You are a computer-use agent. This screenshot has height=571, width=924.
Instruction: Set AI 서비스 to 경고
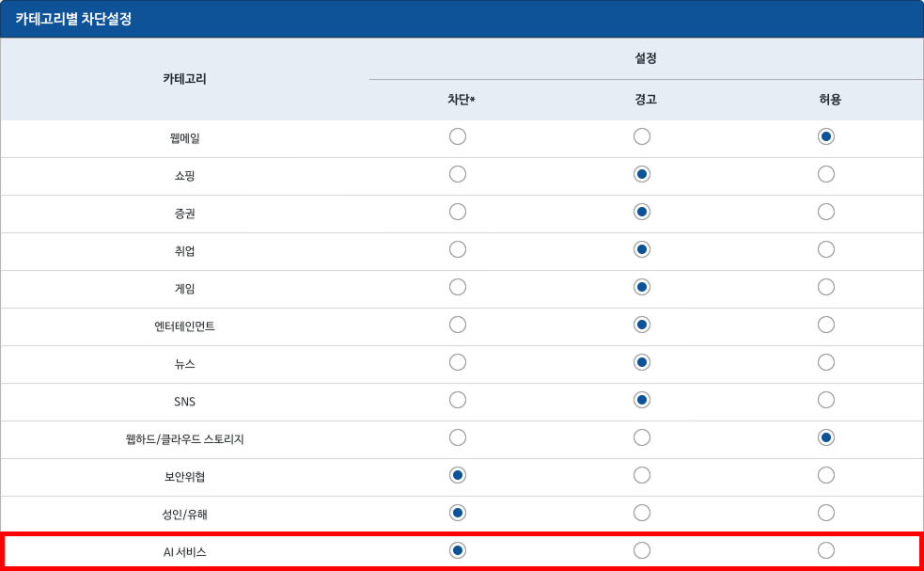[x=642, y=548]
